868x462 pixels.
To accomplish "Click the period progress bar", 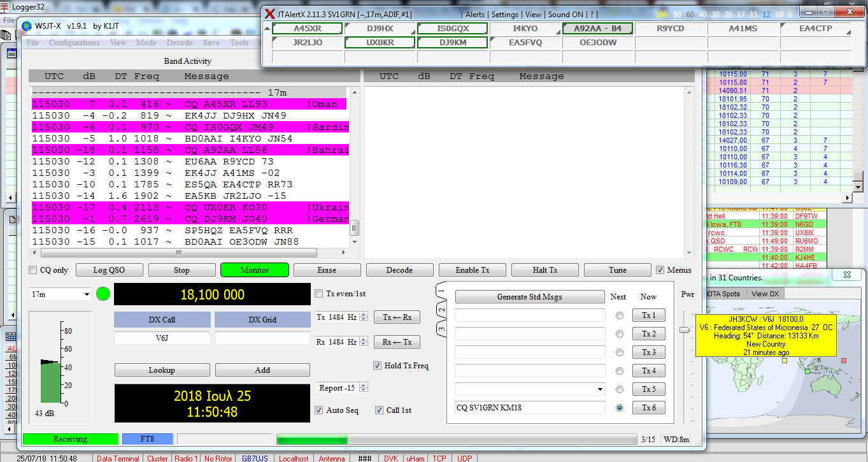I will (x=456, y=440).
